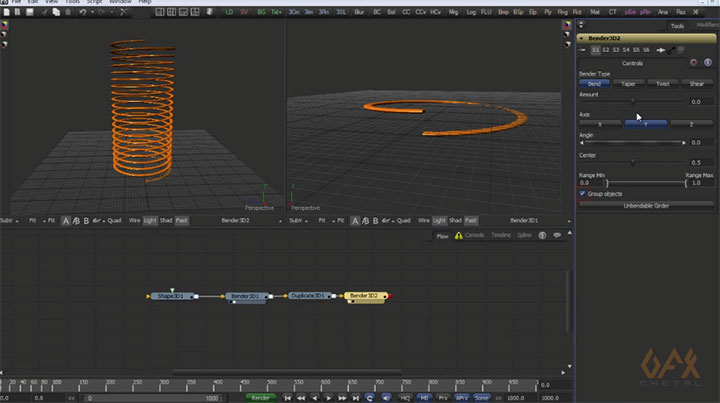Toggle Fast in right viewer

(x=471, y=221)
